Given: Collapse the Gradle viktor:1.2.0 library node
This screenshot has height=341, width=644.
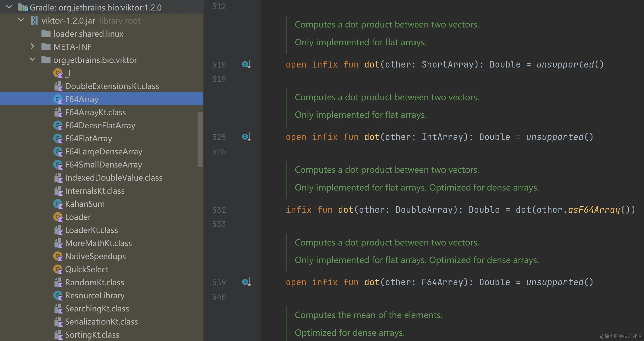Looking at the screenshot, I should (x=9, y=7).
